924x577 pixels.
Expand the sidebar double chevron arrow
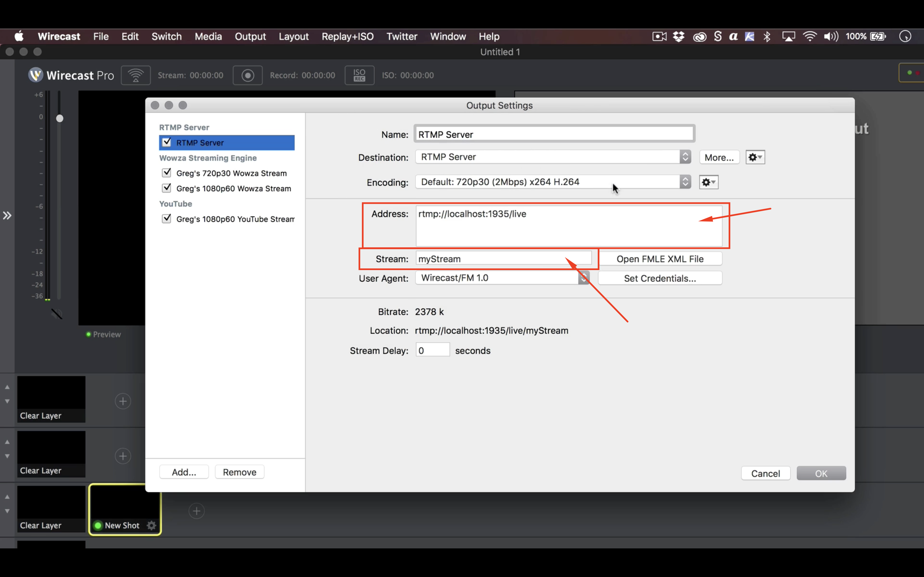[x=7, y=216]
